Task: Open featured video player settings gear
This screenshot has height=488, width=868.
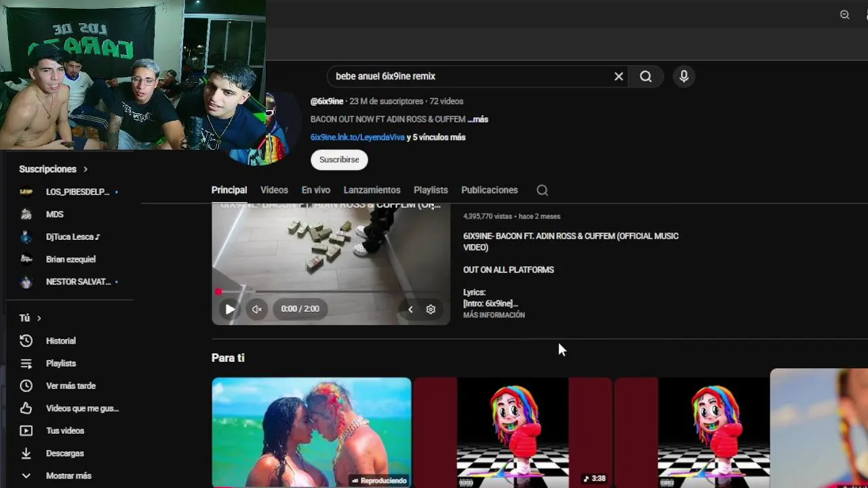Action: click(x=431, y=309)
